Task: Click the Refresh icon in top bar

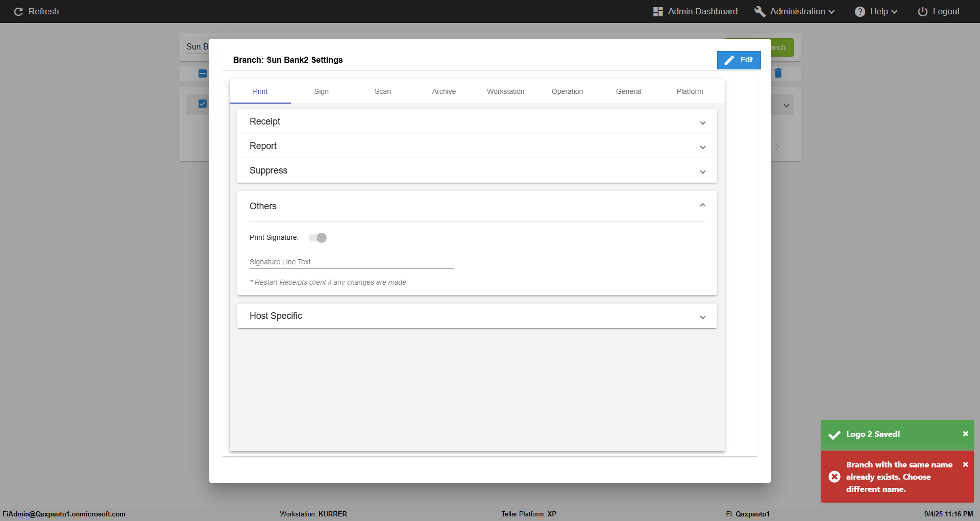Action: pyautogui.click(x=18, y=11)
